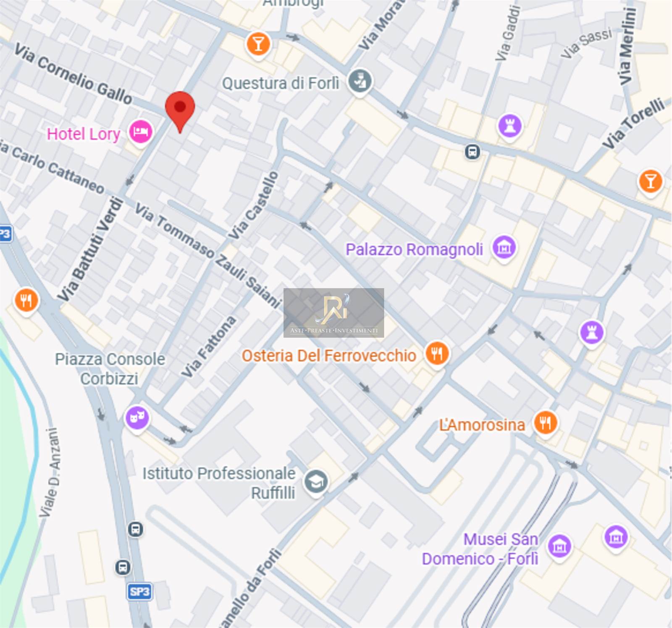Select the Osteria Del Ferrovecchio label

pyautogui.click(x=329, y=356)
